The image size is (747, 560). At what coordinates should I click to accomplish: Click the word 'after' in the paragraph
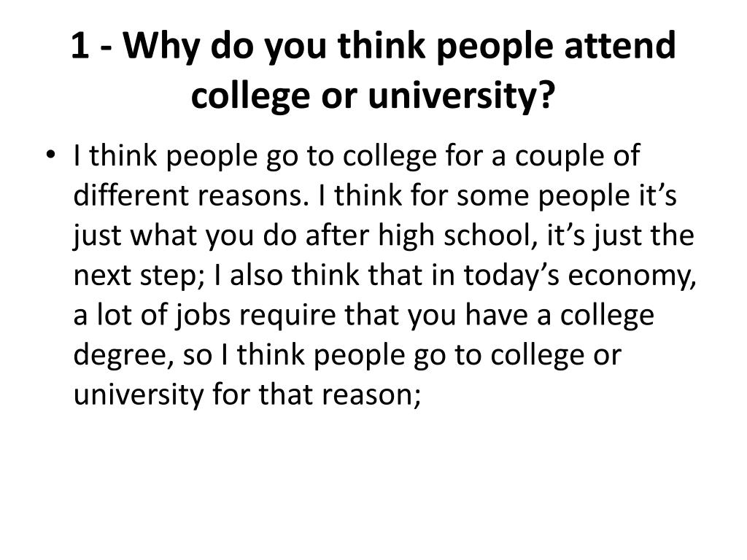pos(337,235)
